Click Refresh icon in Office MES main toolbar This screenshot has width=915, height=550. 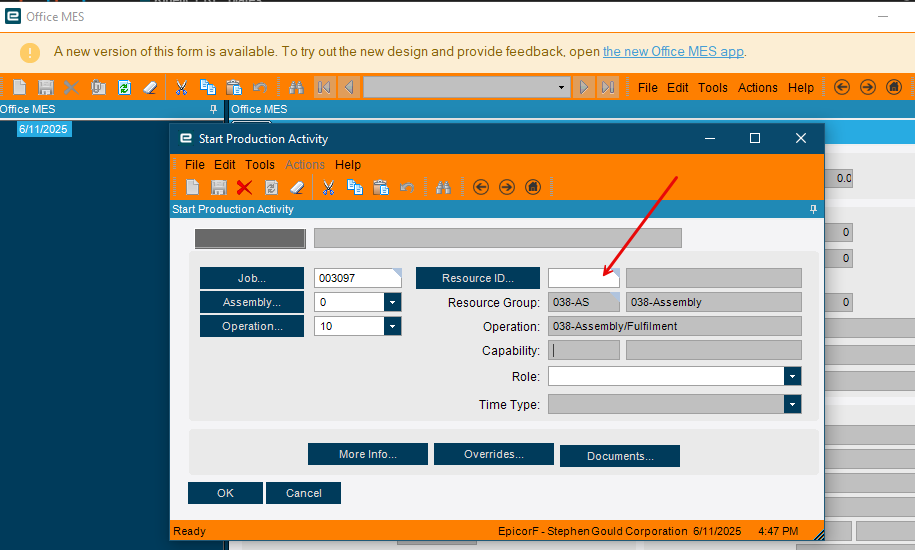pos(124,87)
